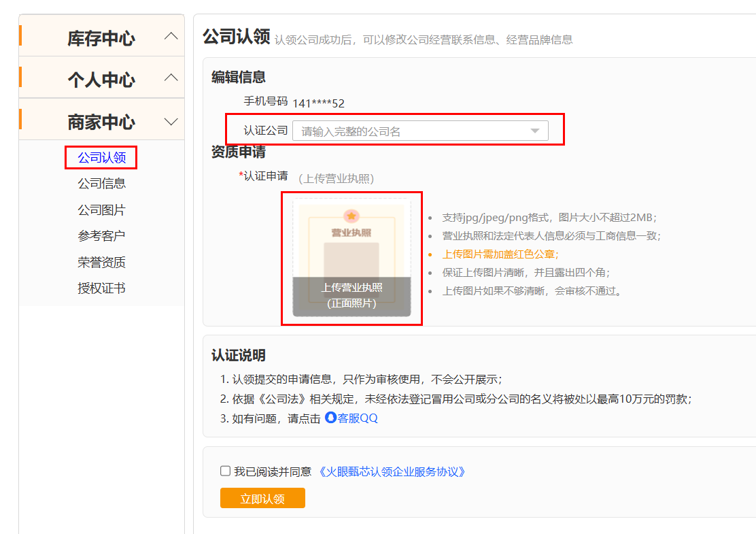The image size is (756, 534).
Task: Open 授权证书 menu item
Action: [x=102, y=288]
